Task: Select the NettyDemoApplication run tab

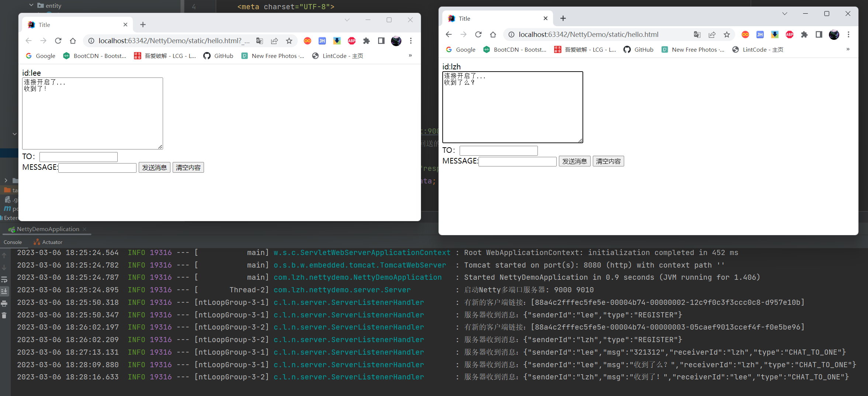Action: pos(48,229)
